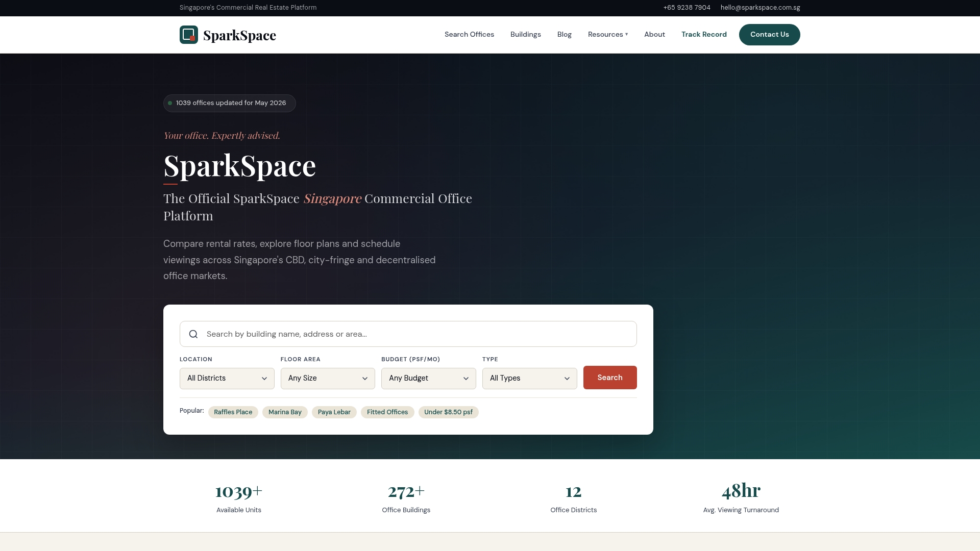Open the Resources menu arrow
Image resolution: width=980 pixels, height=551 pixels.
[627, 35]
